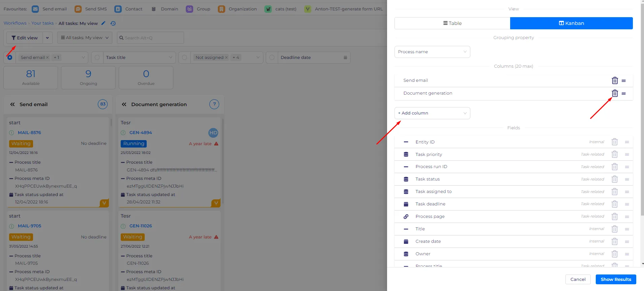This screenshot has width=644, height=291.
Task: Go to Your tasks breadcrumb link
Action: click(42, 23)
